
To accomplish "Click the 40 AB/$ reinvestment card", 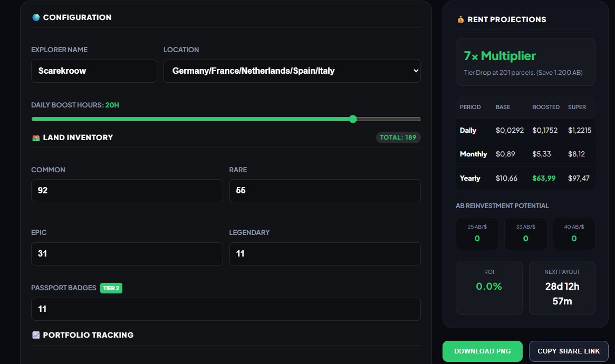I will (x=574, y=233).
